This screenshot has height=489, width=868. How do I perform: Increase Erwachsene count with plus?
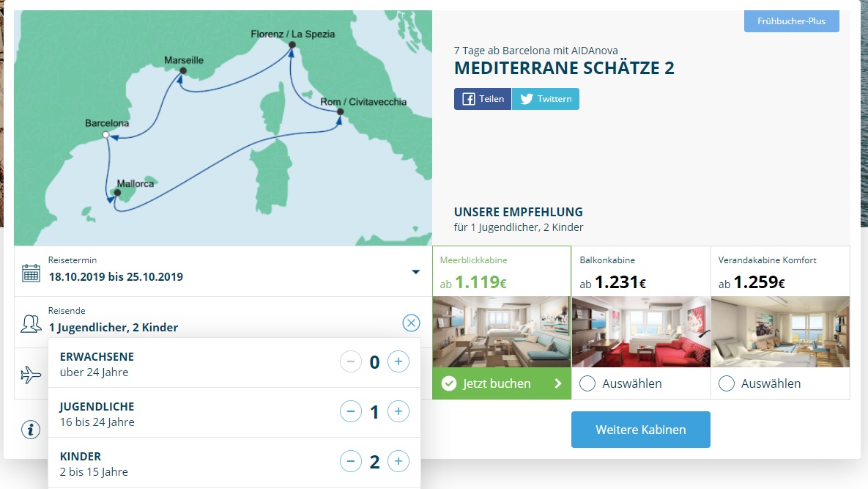[398, 361]
